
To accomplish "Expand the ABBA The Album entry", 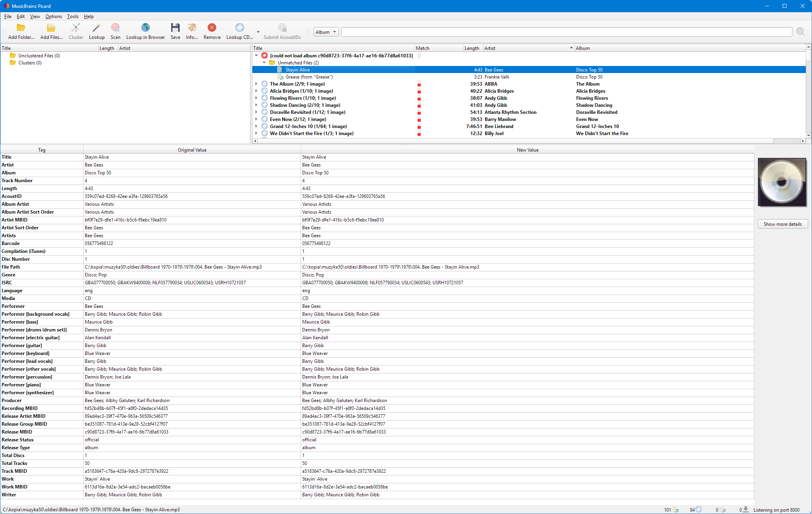I will tap(256, 84).
